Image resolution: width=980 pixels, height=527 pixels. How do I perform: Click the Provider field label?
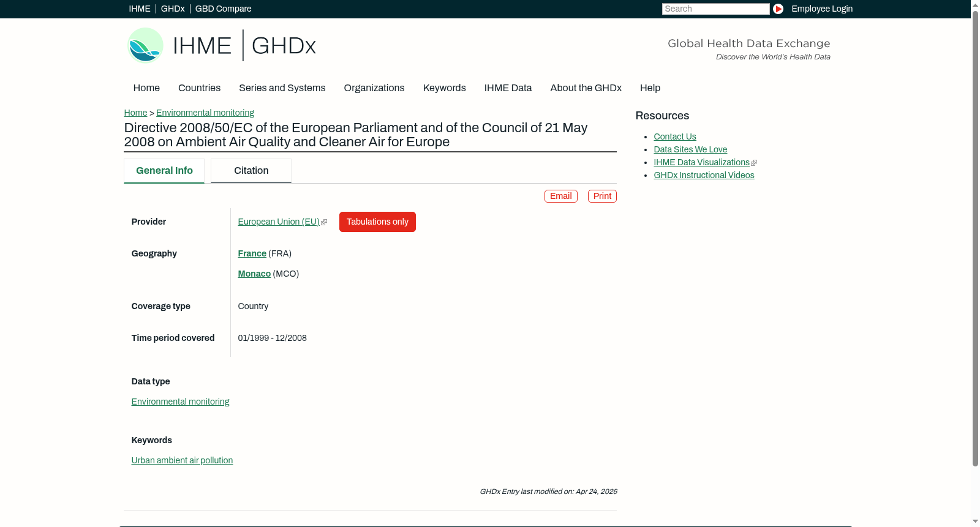[149, 222]
